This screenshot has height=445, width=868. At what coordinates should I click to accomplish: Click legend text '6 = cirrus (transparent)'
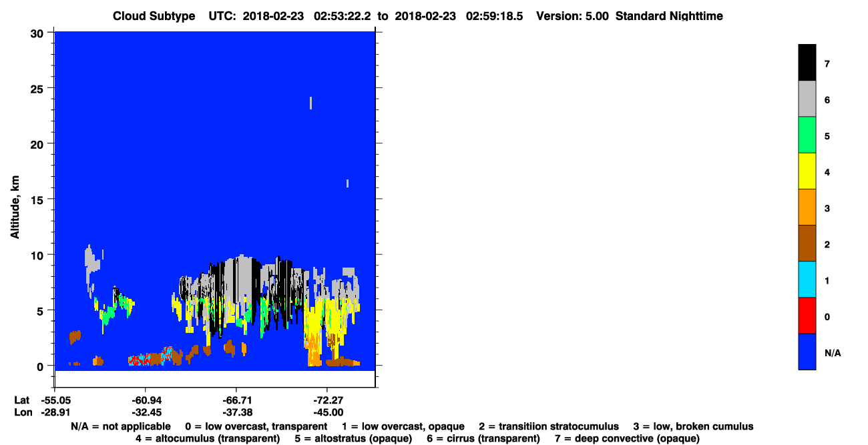click(x=482, y=438)
